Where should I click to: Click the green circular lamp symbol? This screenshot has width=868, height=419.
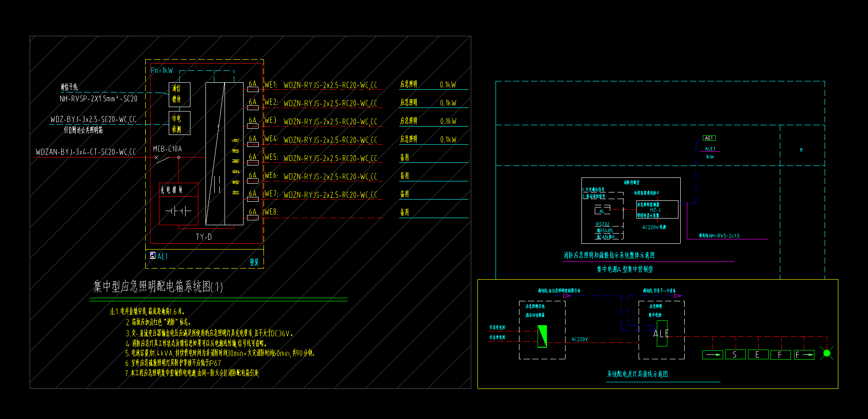pyautogui.click(x=826, y=353)
